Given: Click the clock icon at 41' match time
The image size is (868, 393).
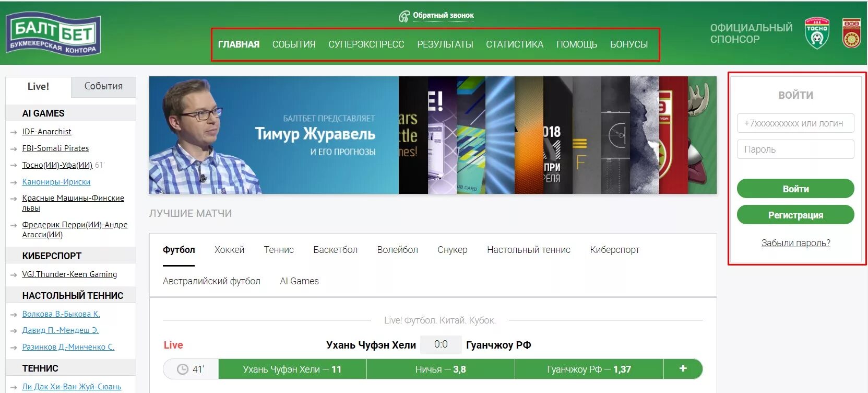Looking at the screenshot, I should 182,369.
